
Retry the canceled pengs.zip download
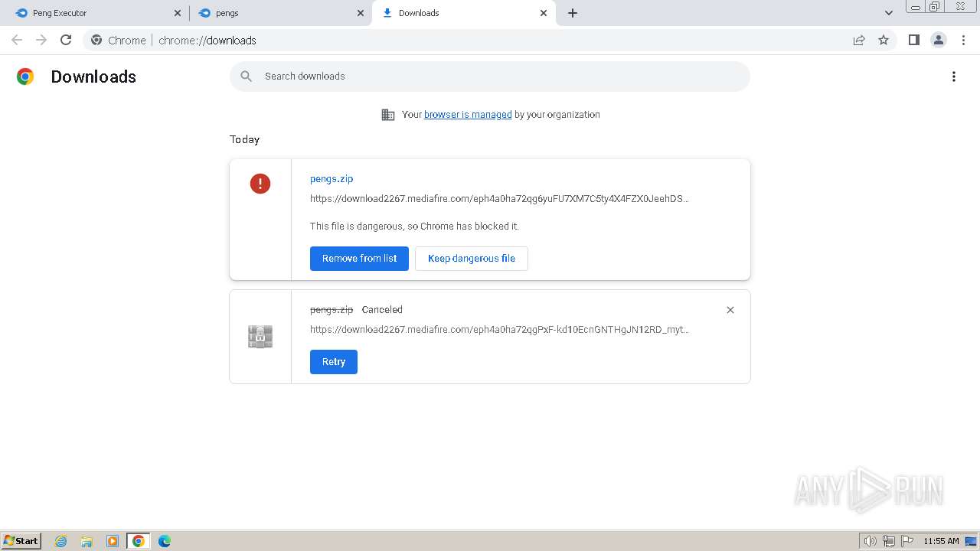coord(334,362)
